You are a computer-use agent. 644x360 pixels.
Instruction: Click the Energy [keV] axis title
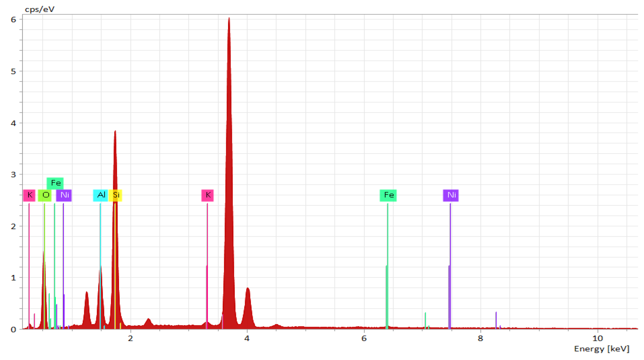(601, 349)
